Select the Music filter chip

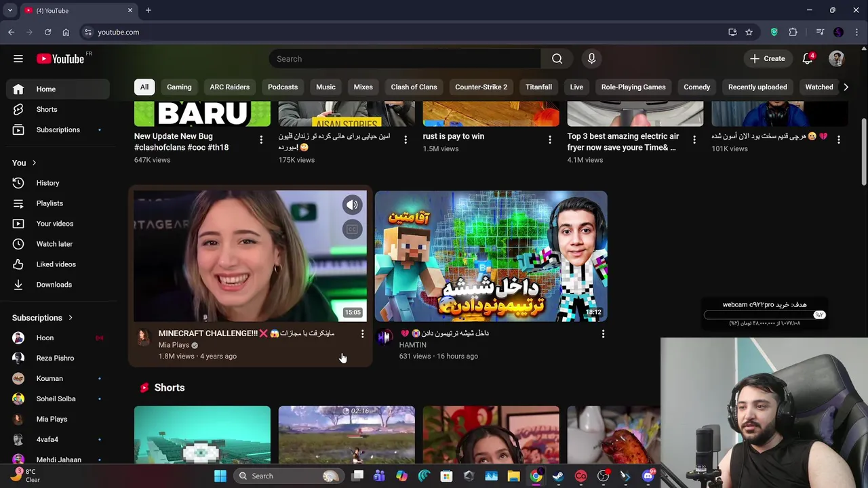(x=325, y=87)
